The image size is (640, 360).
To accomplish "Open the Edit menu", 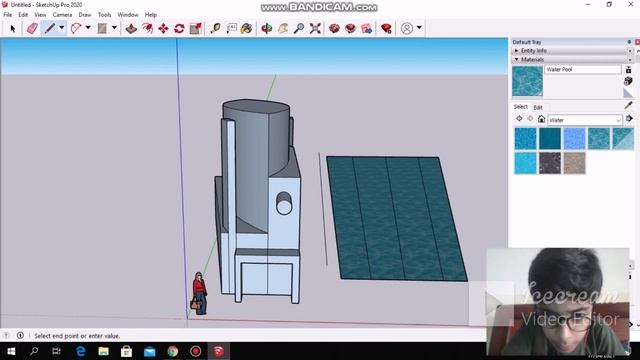I will click(x=23, y=15).
